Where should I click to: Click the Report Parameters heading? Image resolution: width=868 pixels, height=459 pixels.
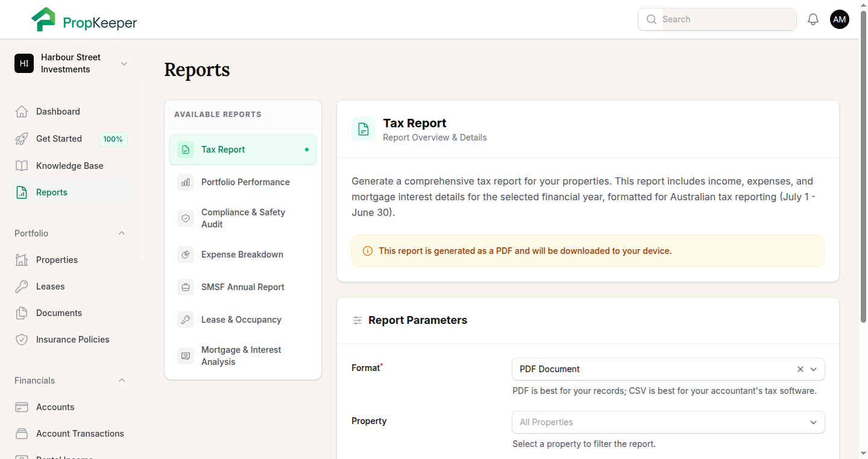[x=418, y=320]
